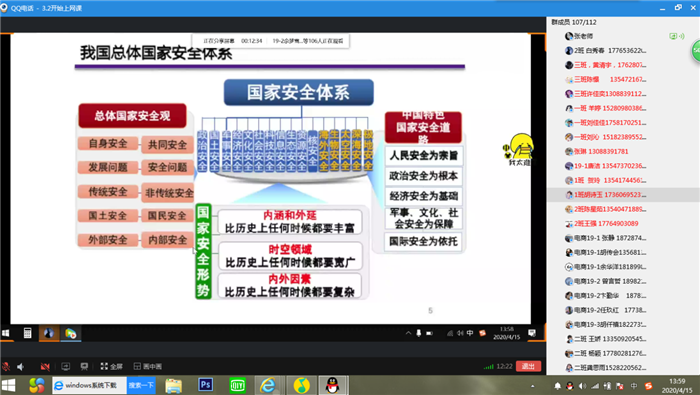Screen dimensions: 700x395
Task: Open the QQ penguin taskbar app
Action: click(x=332, y=385)
